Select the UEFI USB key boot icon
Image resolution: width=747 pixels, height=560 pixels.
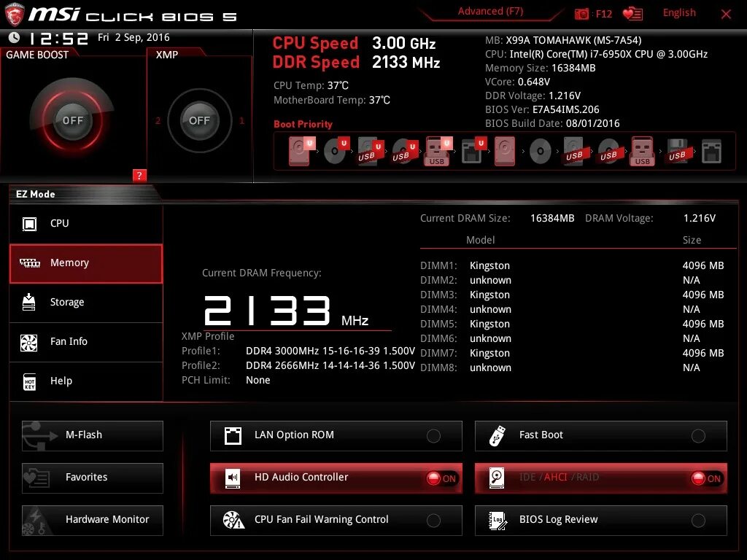pos(438,151)
